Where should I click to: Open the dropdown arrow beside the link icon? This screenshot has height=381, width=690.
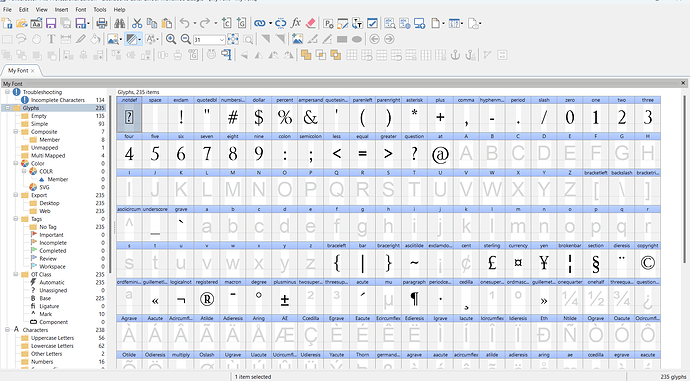270,23
